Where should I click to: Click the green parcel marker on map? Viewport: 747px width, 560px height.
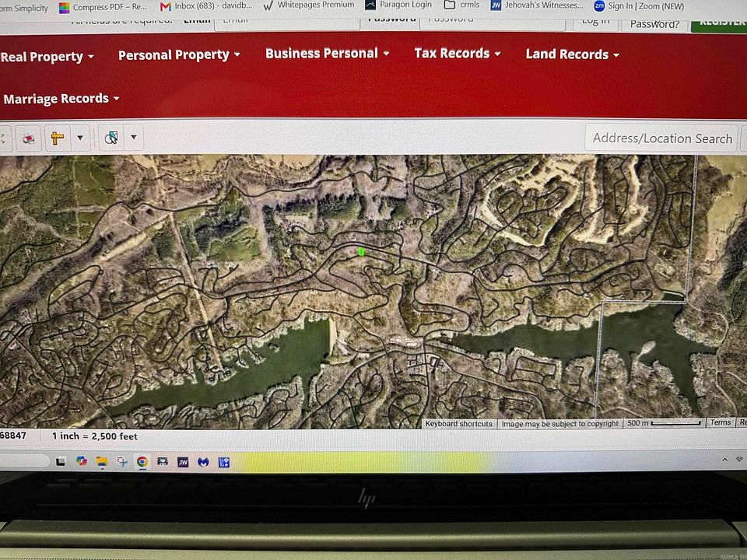click(x=361, y=251)
